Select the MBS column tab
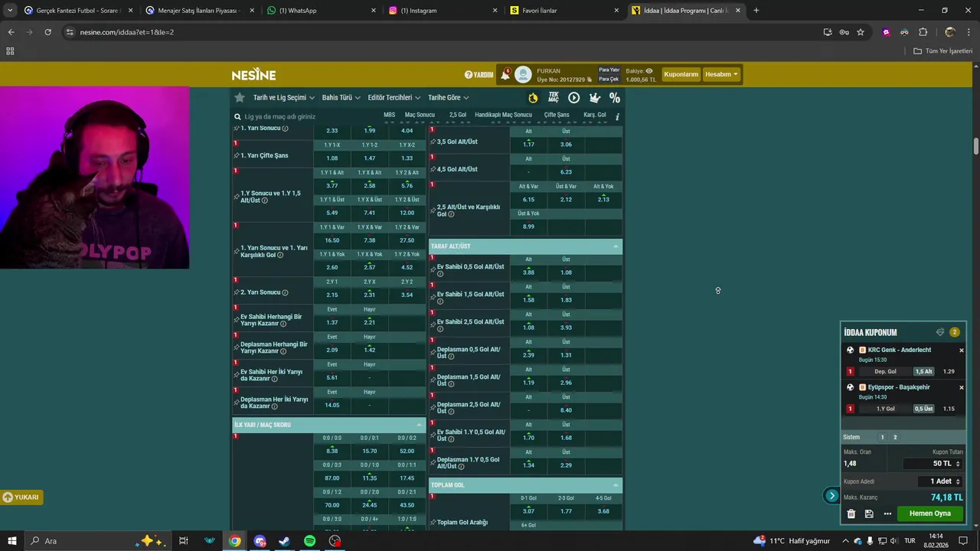The height and width of the screenshot is (551, 980). 389,115
